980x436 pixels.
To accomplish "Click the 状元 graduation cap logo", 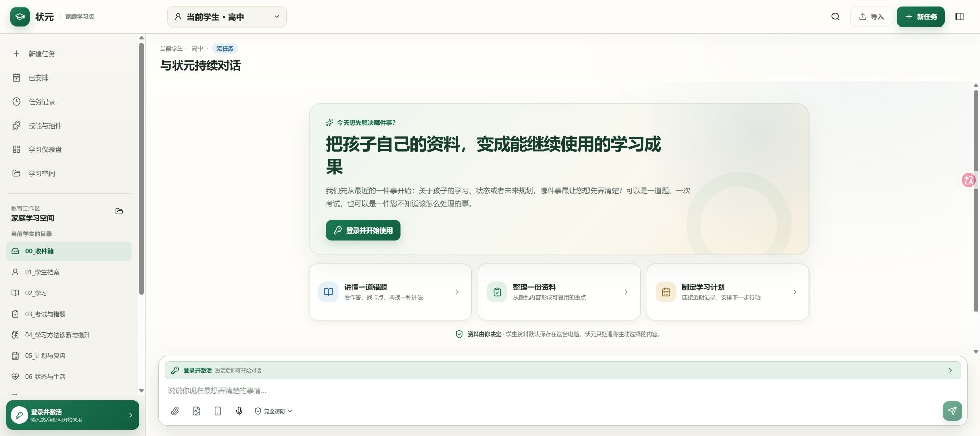I will [20, 17].
